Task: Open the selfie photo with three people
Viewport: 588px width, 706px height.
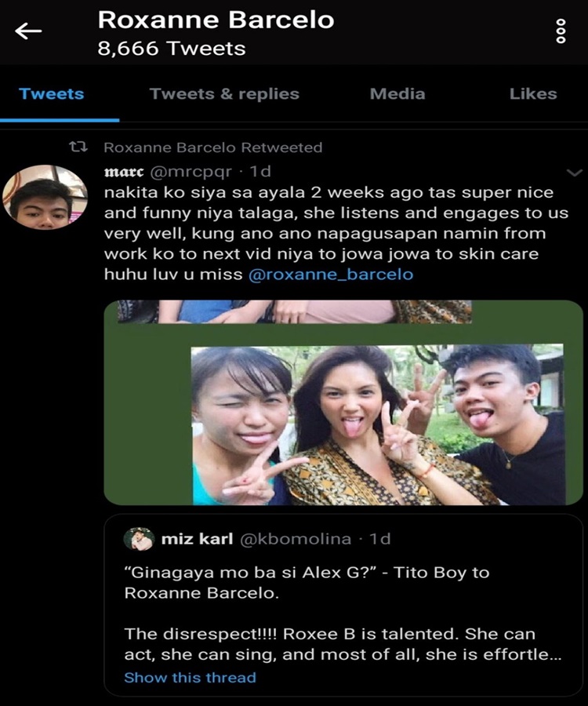Action: point(376,424)
